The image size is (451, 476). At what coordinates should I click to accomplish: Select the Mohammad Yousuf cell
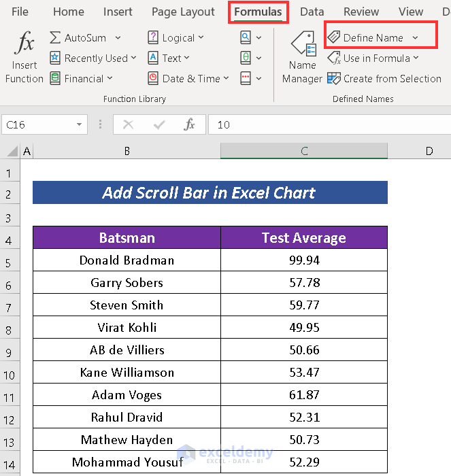pyautogui.click(x=127, y=462)
